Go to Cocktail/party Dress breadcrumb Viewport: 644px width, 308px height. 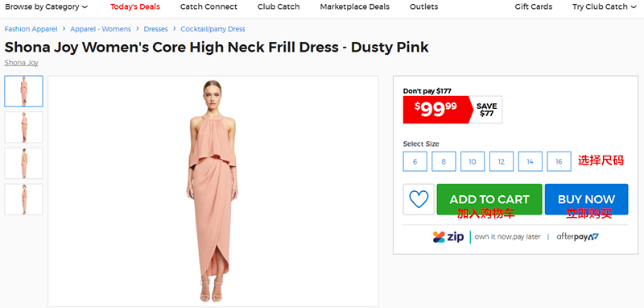(213, 29)
